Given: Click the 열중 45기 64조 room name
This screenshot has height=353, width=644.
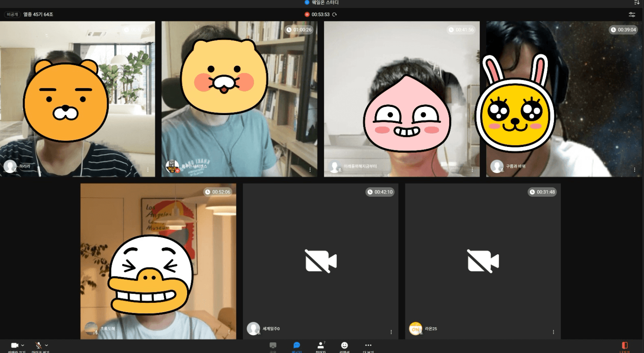Looking at the screenshot, I should [x=38, y=15].
